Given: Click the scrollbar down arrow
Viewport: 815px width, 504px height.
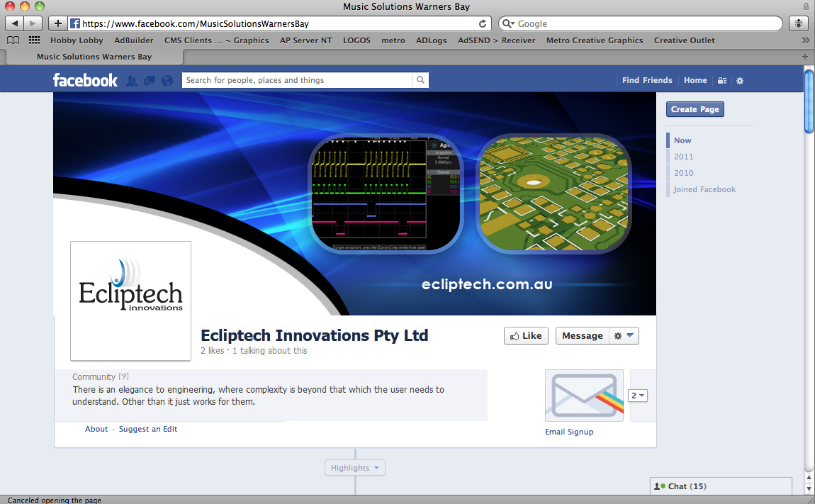Looking at the screenshot, I should 809,489.
